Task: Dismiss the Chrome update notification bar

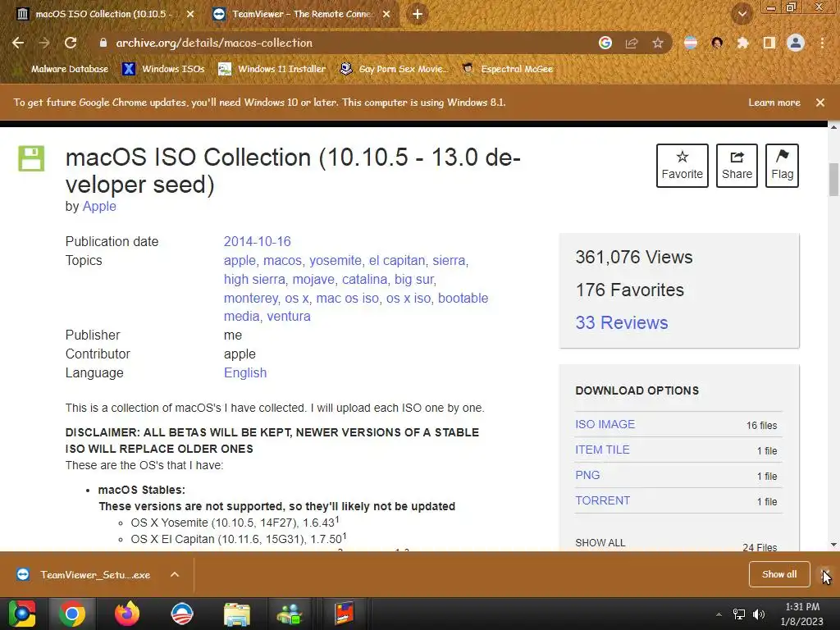Action: [x=820, y=103]
